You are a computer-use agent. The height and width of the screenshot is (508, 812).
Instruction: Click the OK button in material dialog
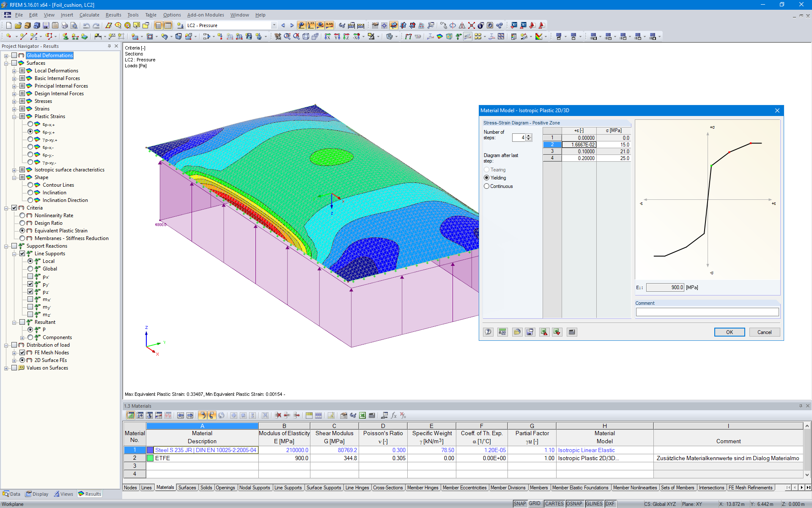coord(730,332)
